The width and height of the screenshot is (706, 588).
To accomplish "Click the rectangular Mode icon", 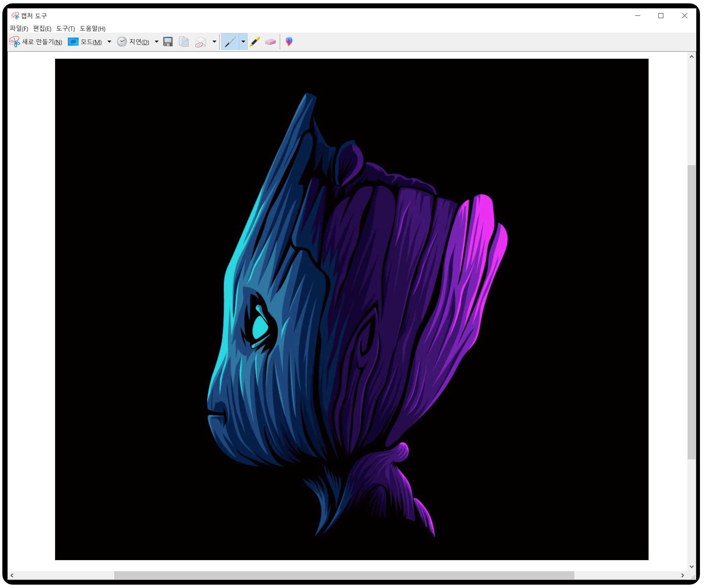I will [73, 42].
